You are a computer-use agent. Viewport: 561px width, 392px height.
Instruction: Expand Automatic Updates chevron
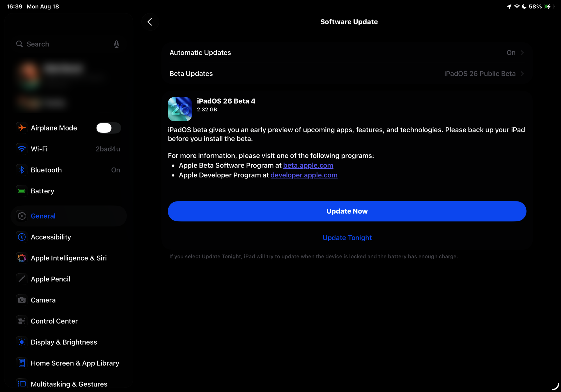click(522, 53)
